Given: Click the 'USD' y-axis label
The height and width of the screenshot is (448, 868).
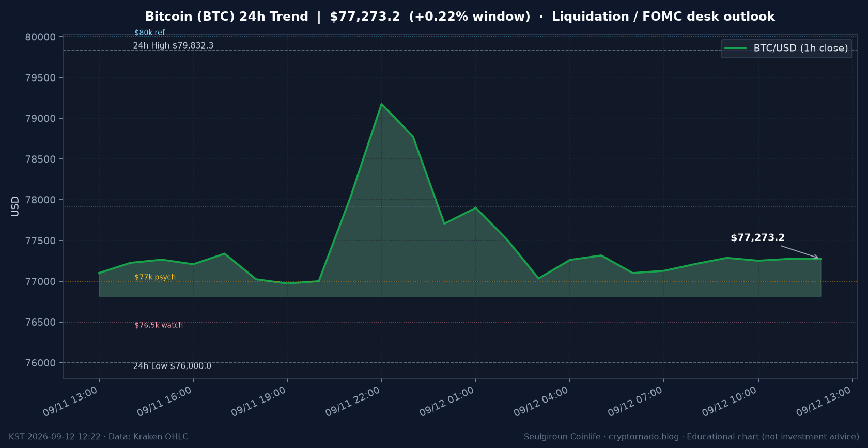Looking at the screenshot, I should [x=15, y=206].
